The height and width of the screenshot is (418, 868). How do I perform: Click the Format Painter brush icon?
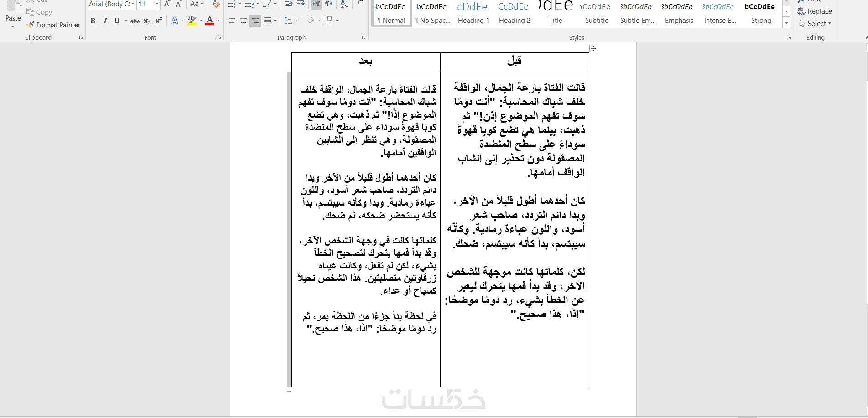pyautogui.click(x=31, y=25)
